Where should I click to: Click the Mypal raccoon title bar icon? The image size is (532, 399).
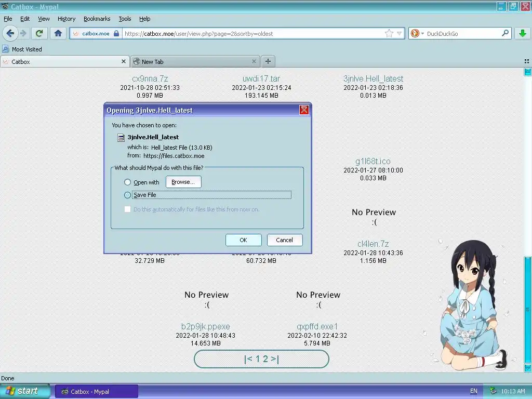click(x=5, y=6)
